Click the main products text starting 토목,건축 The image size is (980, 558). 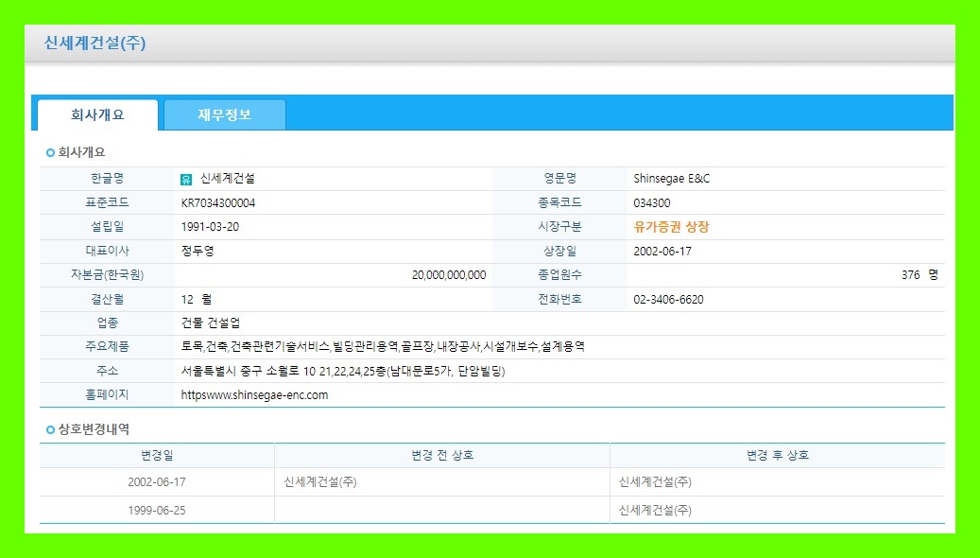383,346
